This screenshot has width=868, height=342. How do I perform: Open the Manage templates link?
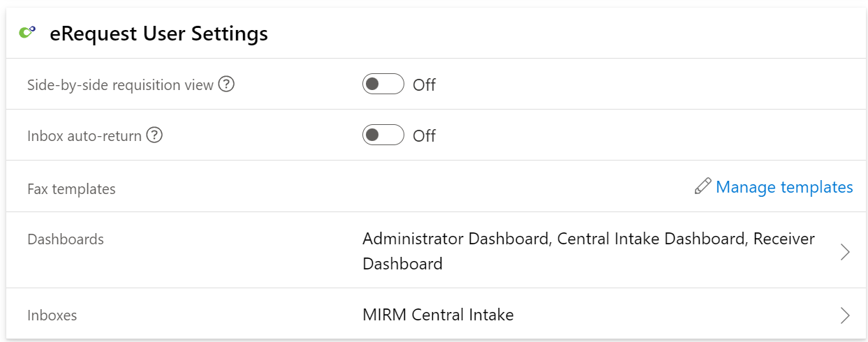coord(784,187)
